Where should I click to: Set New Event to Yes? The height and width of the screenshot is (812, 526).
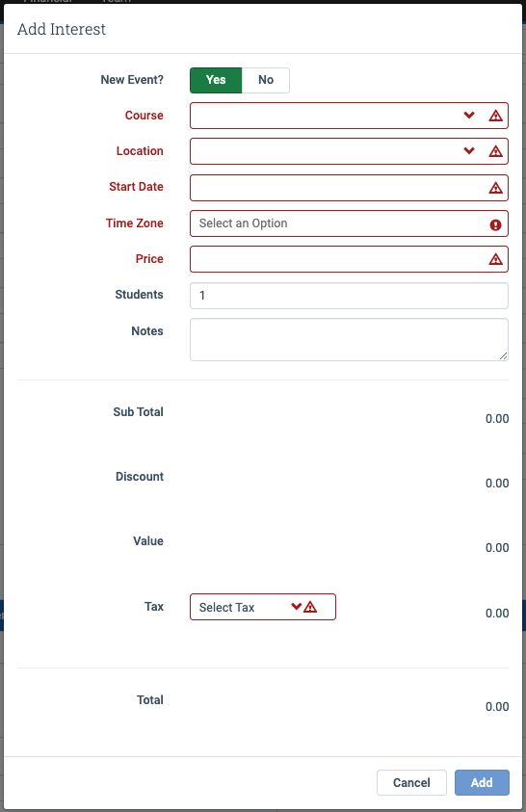point(216,80)
